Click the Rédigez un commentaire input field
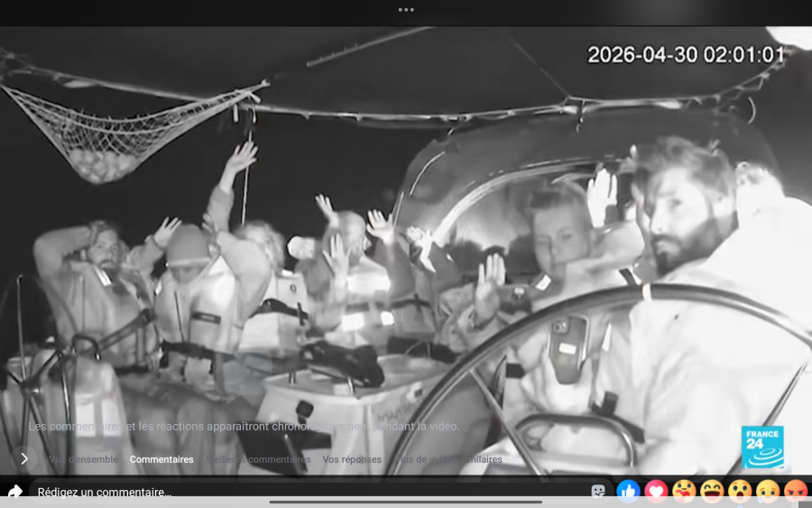Screen dimensions: 812x508 click(x=321, y=491)
